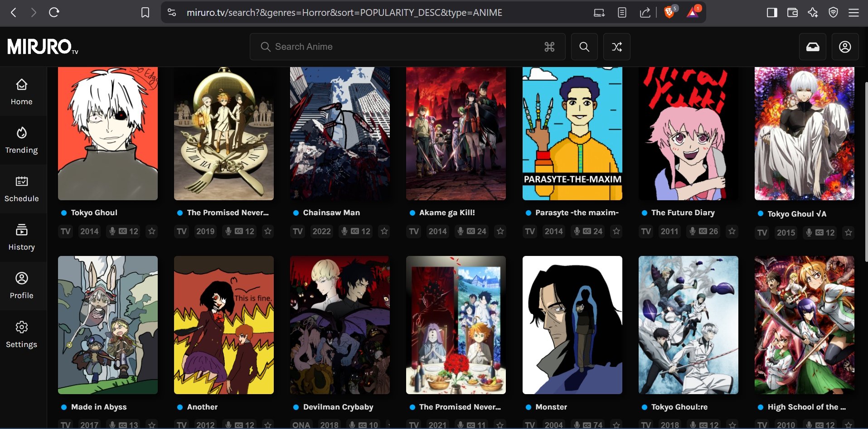This screenshot has width=868, height=429.
Task: Click the 2022 year tag under Chainsaw Man
Action: pos(322,231)
